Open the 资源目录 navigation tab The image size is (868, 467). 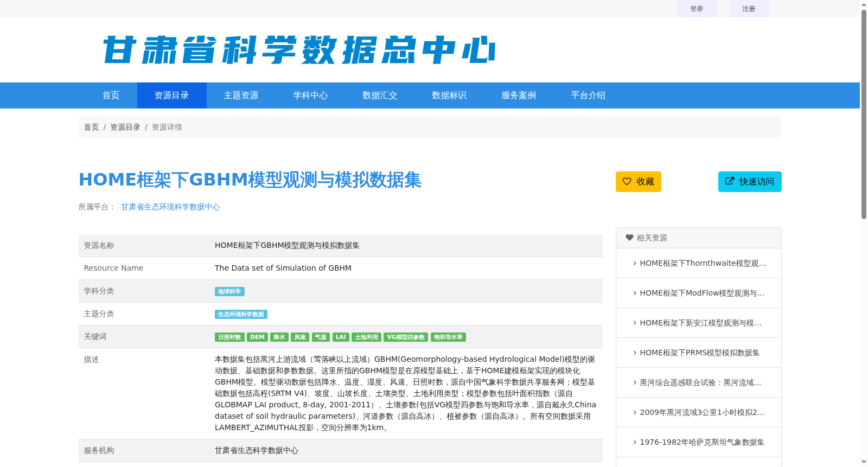[172, 95]
